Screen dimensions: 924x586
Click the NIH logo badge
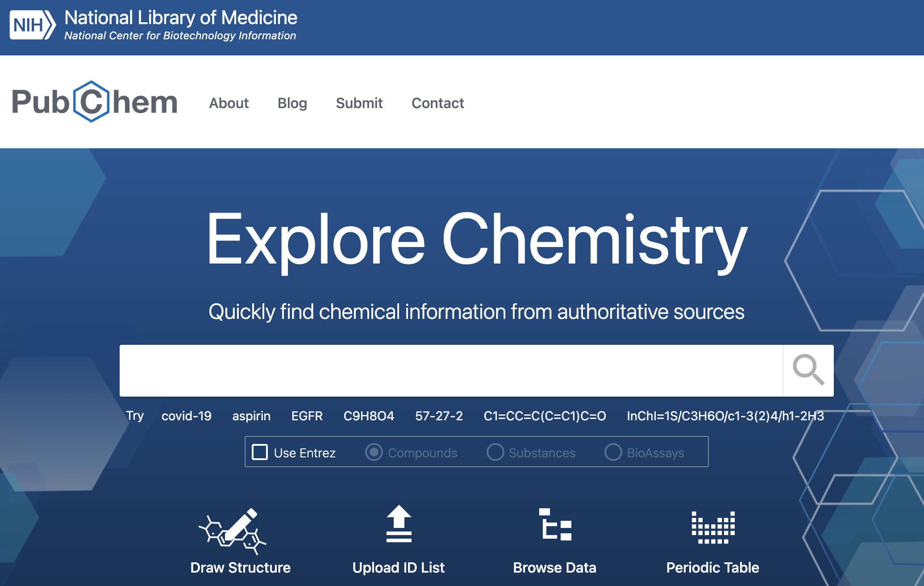click(x=33, y=25)
